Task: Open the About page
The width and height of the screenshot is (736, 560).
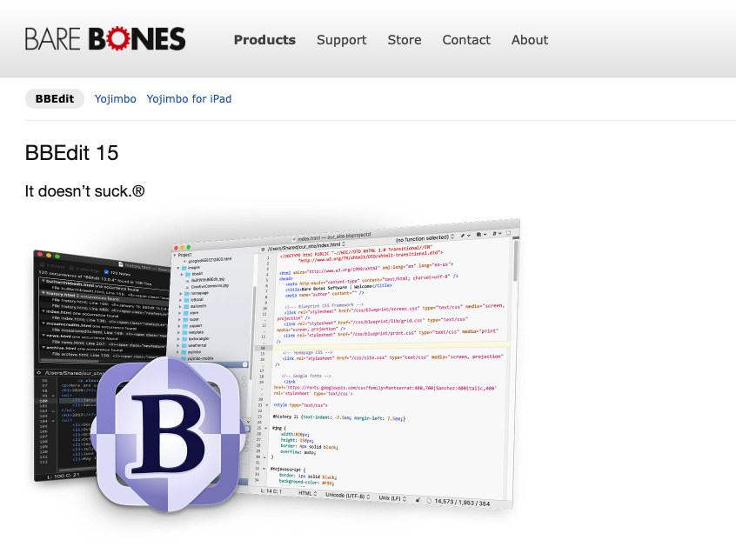Action: 530,40
